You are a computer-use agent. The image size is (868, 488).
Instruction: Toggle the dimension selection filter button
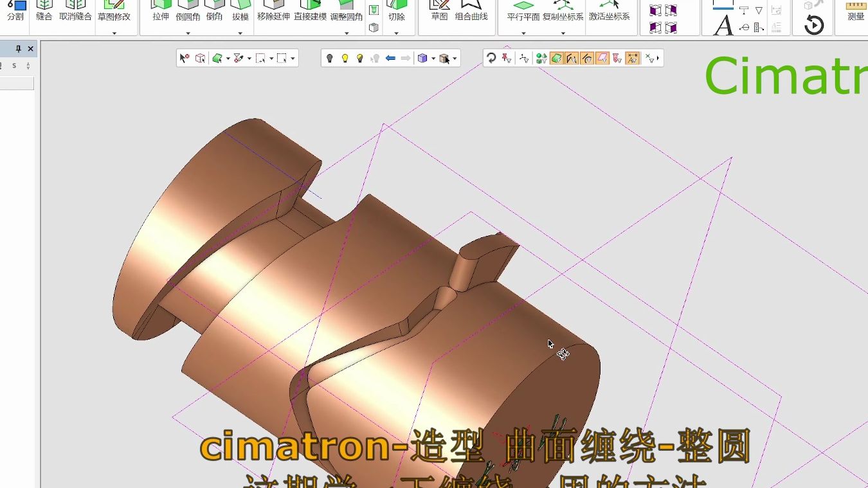point(633,59)
